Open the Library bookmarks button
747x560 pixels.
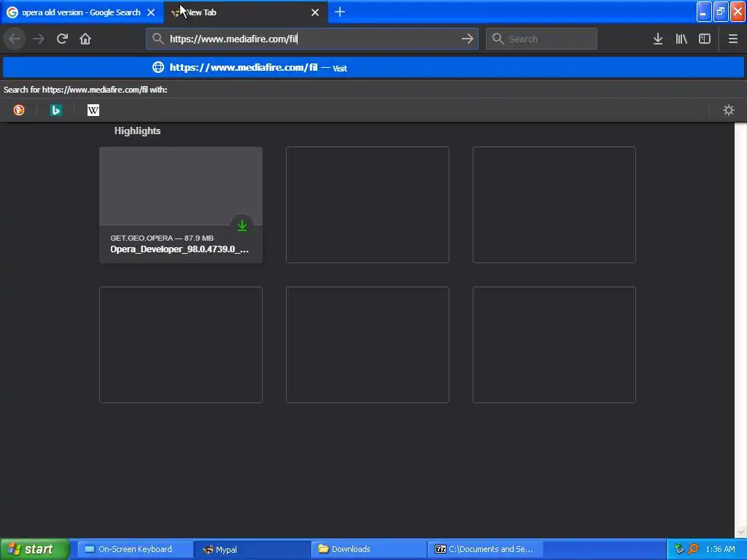(681, 39)
